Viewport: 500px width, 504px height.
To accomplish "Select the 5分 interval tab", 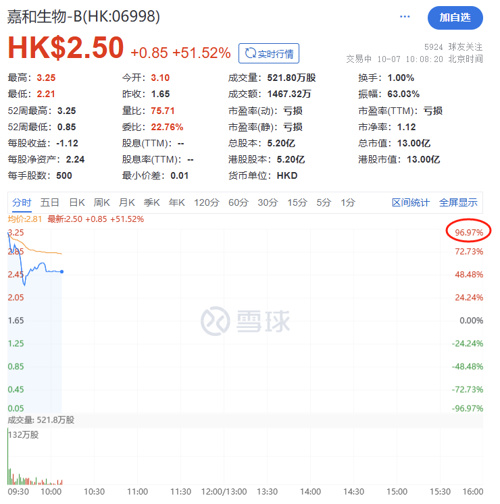I will pyautogui.click(x=324, y=202).
